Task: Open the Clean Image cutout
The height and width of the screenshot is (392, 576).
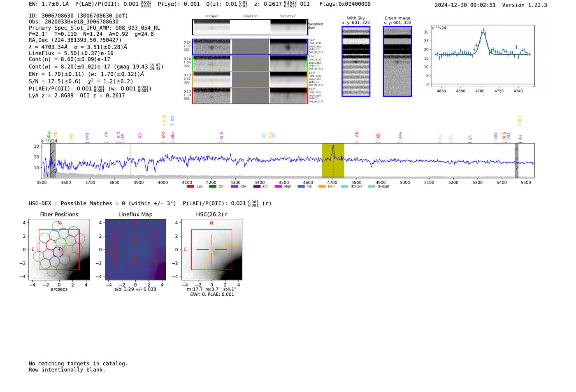Action: tap(397, 61)
